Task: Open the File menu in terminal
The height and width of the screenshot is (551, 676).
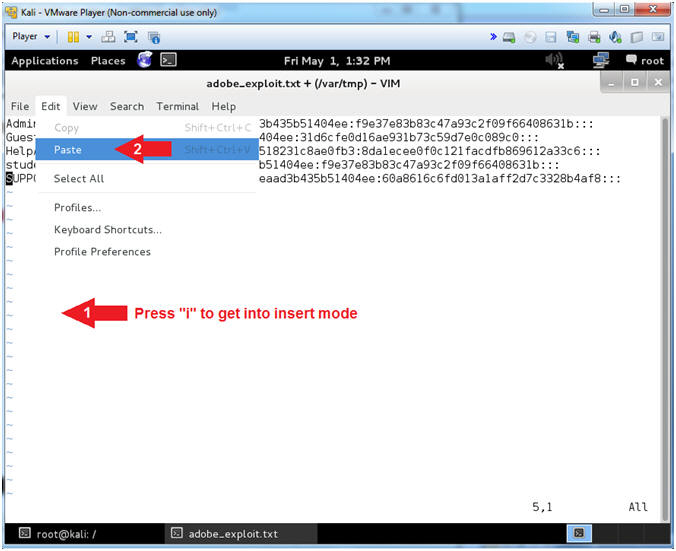Action: (20, 106)
